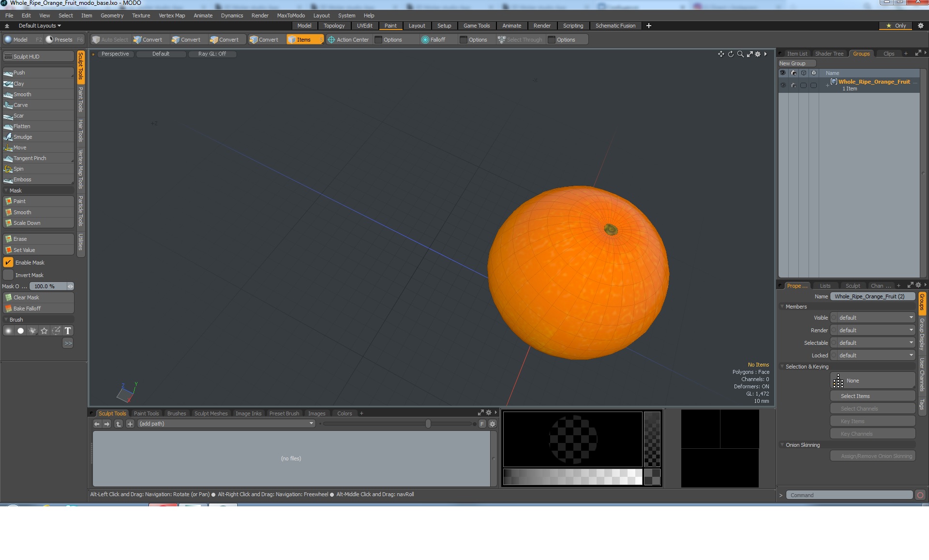Collapse the Onion Skinning section
929x560 pixels.
[x=782, y=445]
